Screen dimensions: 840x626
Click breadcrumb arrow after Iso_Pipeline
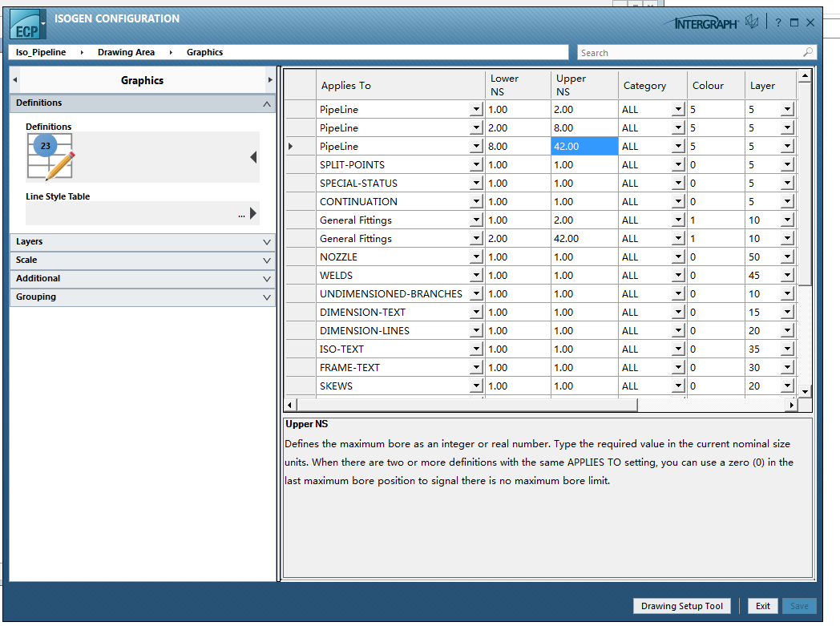[x=82, y=52]
